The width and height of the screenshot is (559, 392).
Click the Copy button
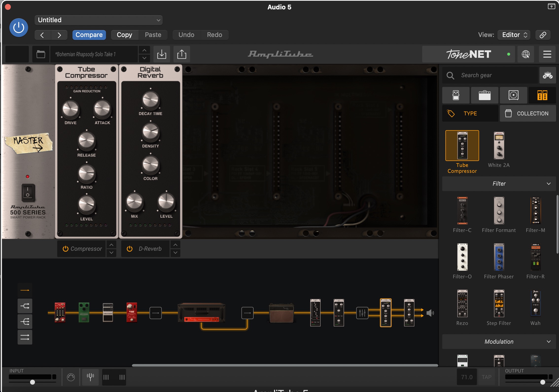pos(124,35)
